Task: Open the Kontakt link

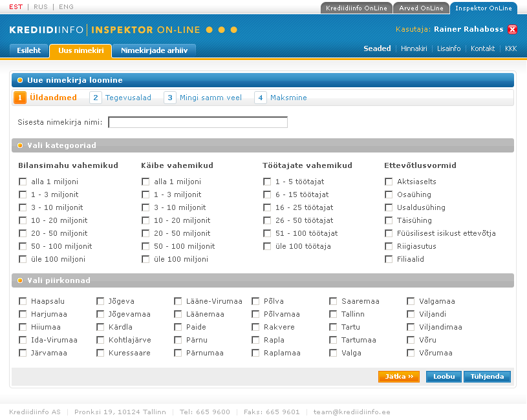Action: 482,48
